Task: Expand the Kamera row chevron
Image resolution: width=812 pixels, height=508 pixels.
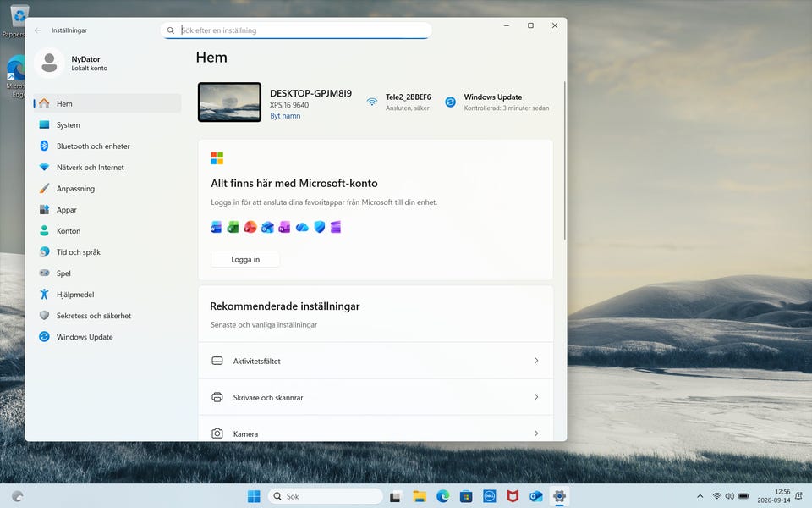Action: tap(536, 433)
